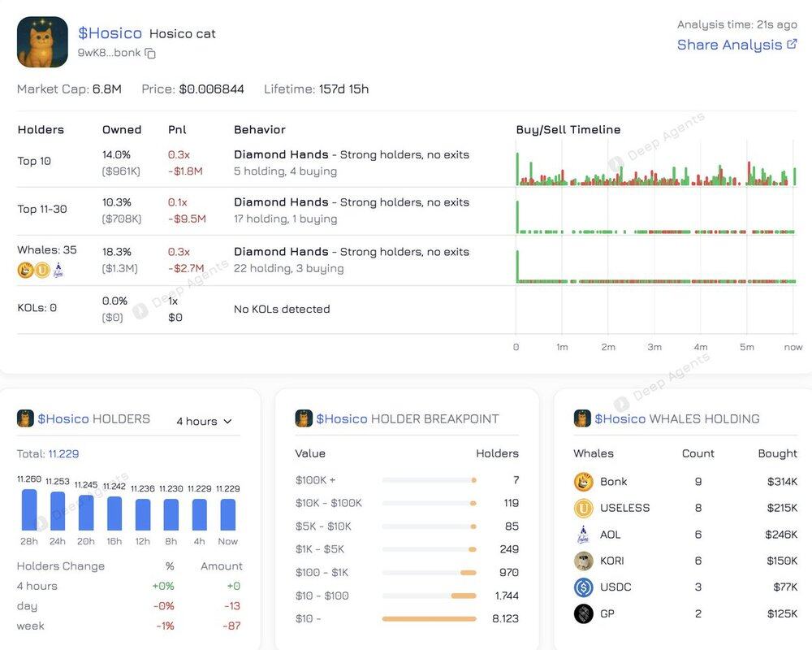Click the Hosico icon in WHALES HOLDING header
The width and height of the screenshot is (812, 650).
(582, 418)
